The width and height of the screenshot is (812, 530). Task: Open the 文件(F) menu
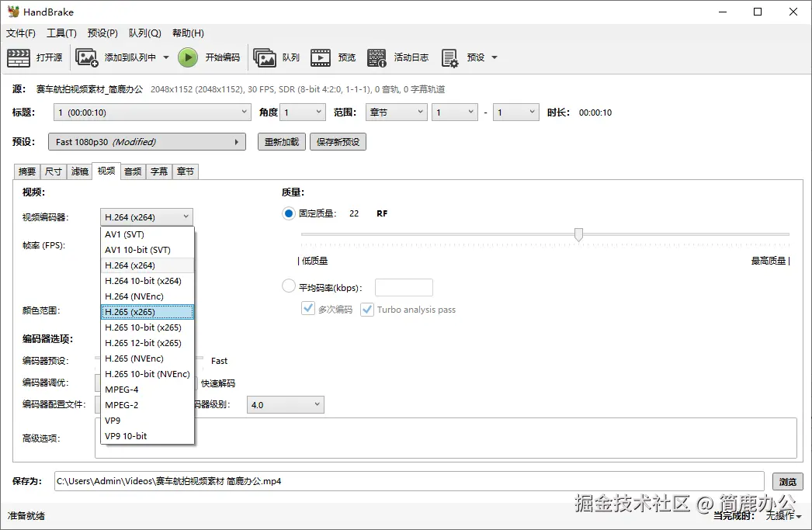(x=21, y=33)
